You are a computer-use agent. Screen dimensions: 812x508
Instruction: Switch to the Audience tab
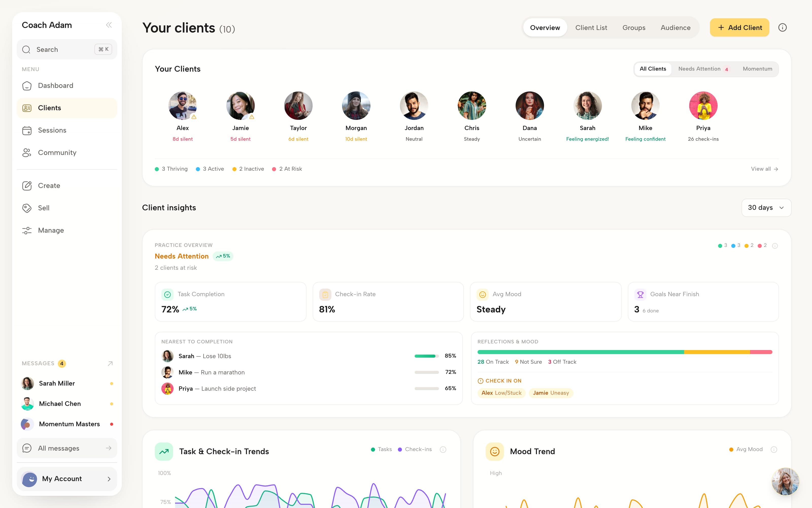click(675, 27)
